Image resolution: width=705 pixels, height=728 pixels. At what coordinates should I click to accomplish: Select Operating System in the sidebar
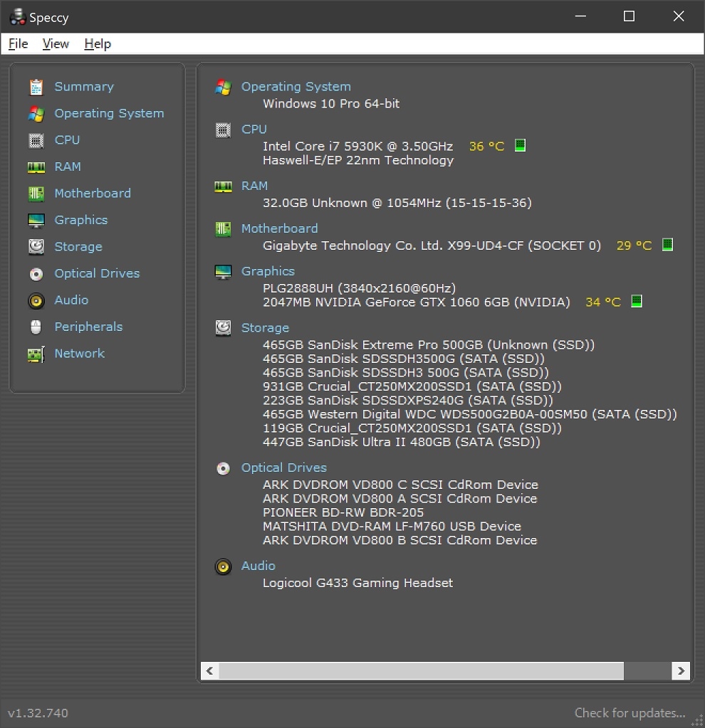pyautogui.click(x=109, y=114)
